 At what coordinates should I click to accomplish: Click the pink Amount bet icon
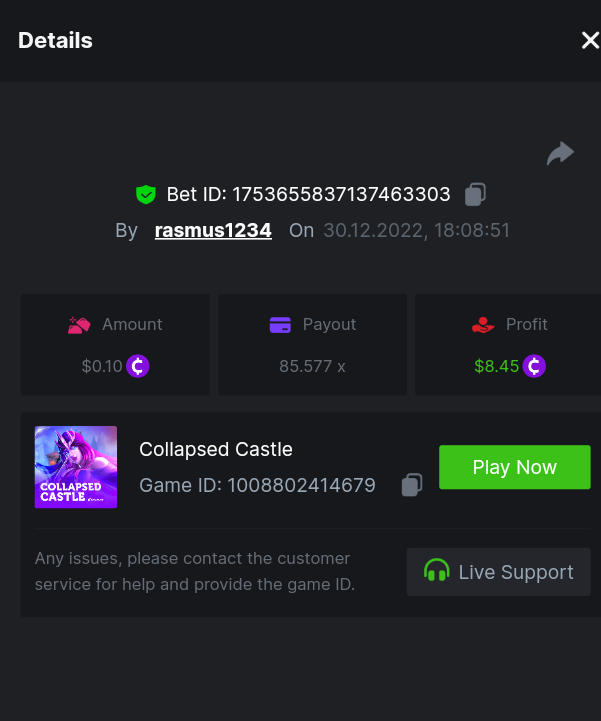click(x=80, y=325)
